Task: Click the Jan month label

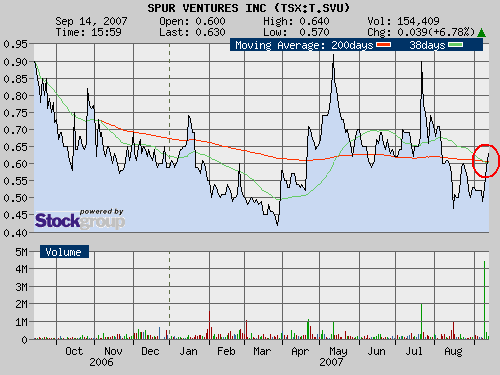Action: pos(188,351)
